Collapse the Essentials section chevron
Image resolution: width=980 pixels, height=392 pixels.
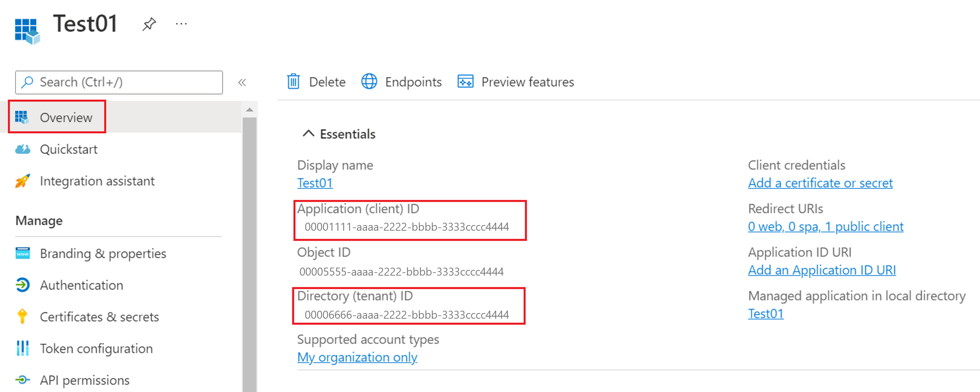[x=308, y=134]
